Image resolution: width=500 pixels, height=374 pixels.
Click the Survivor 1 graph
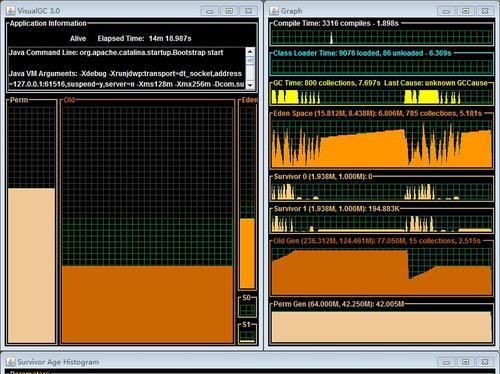click(x=382, y=224)
